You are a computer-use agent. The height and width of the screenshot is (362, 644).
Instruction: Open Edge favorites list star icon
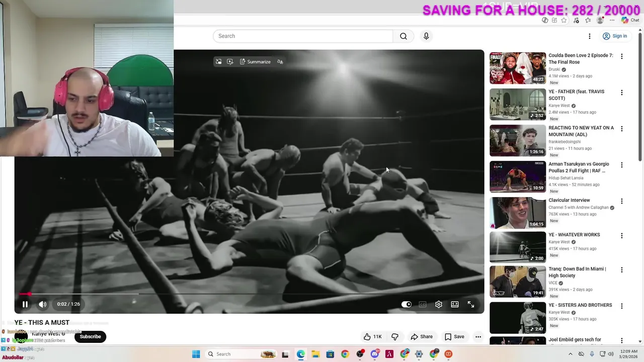point(588,20)
